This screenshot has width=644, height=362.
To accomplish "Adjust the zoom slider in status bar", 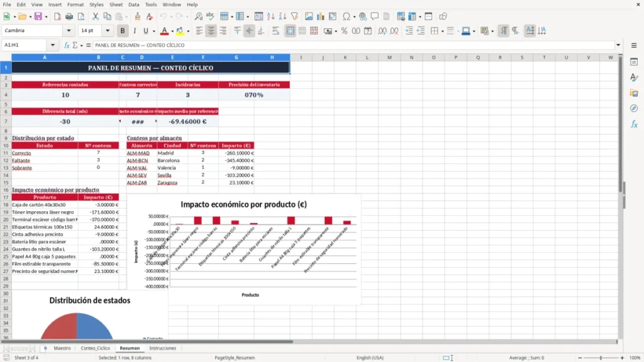I will click(601, 358).
